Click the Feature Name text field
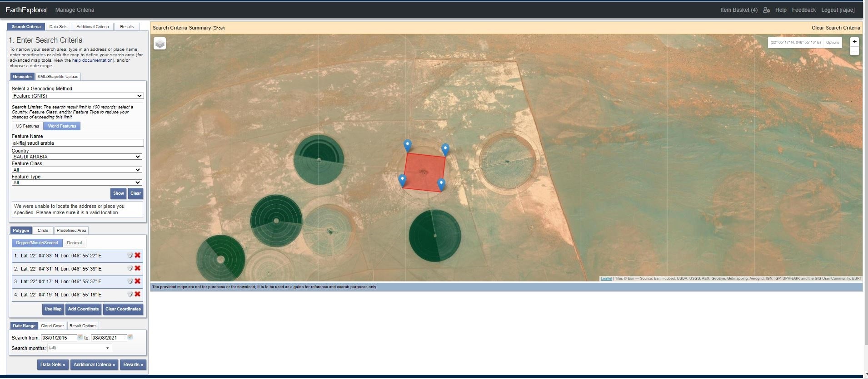 coord(77,143)
